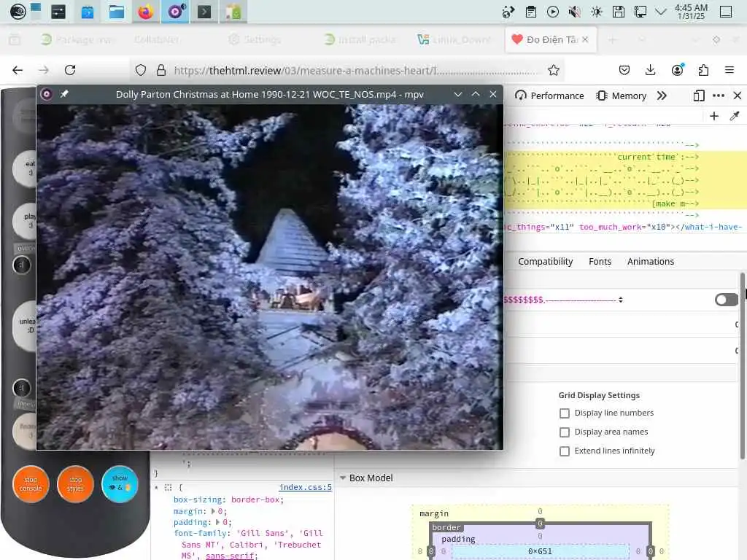
Task: Open the network connections tray icon
Action: click(x=640, y=12)
